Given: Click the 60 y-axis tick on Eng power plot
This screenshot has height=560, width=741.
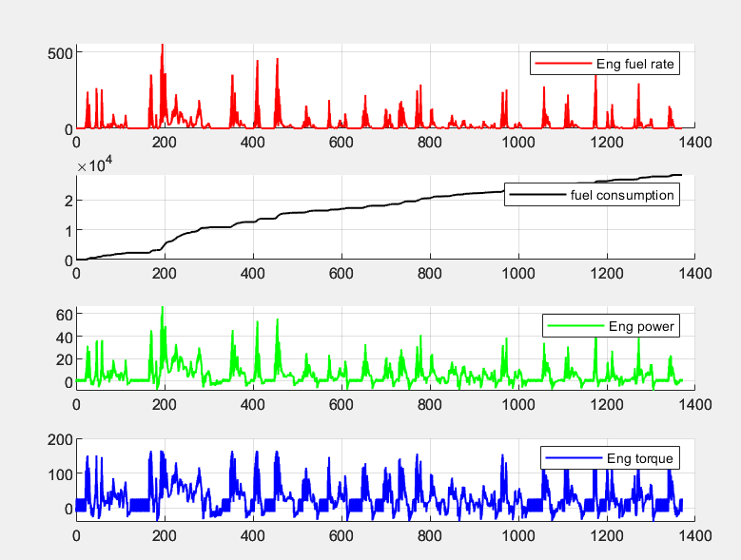Looking at the screenshot, I should point(65,315).
